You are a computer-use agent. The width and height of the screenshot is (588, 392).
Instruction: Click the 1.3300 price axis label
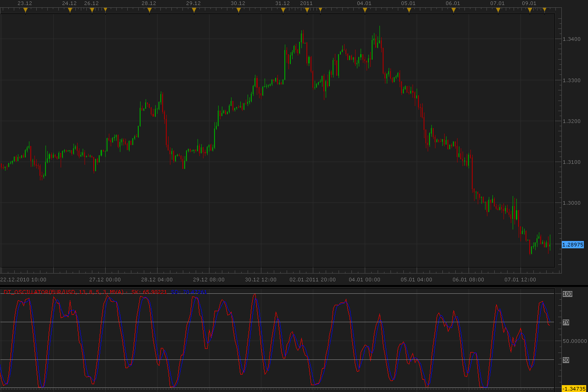coord(571,80)
